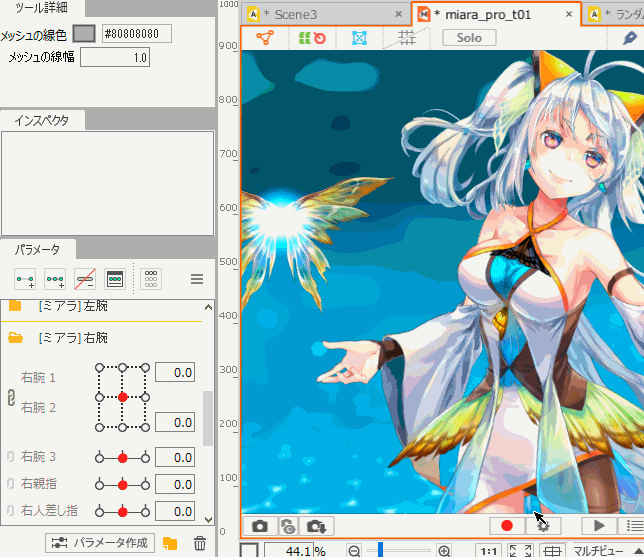Click the trash icon to delete parameter
Image resolution: width=644 pixels, height=557 pixels.
(200, 543)
